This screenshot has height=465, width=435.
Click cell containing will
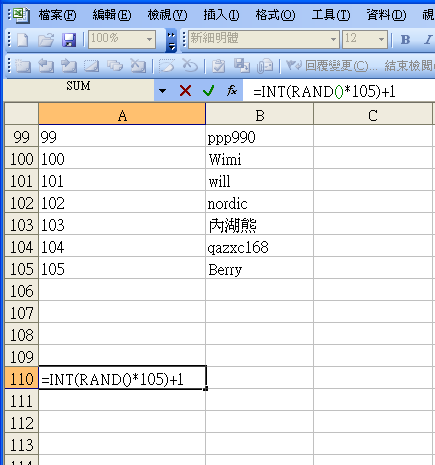pos(260,180)
